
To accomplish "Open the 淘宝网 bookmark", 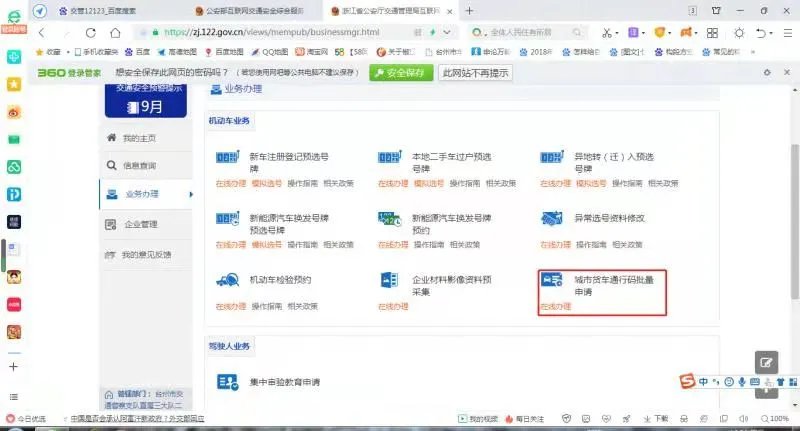I will [312, 52].
